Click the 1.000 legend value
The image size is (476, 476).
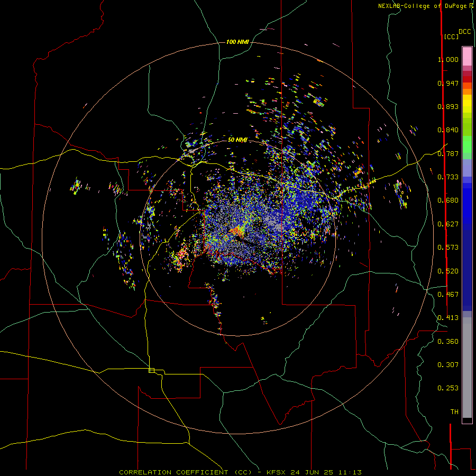click(x=448, y=59)
